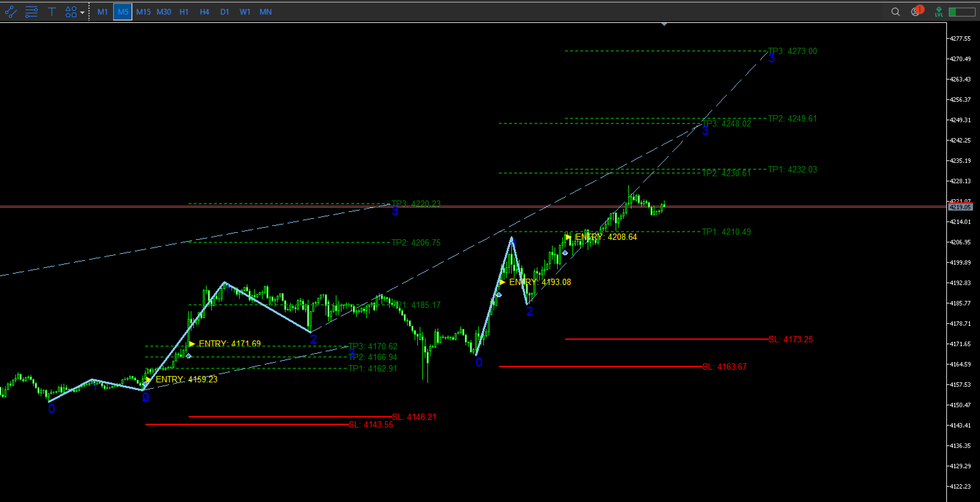This screenshot has width=980, height=502.
Task: Click the ENTRY: 4159.23 text
Action: click(x=186, y=379)
